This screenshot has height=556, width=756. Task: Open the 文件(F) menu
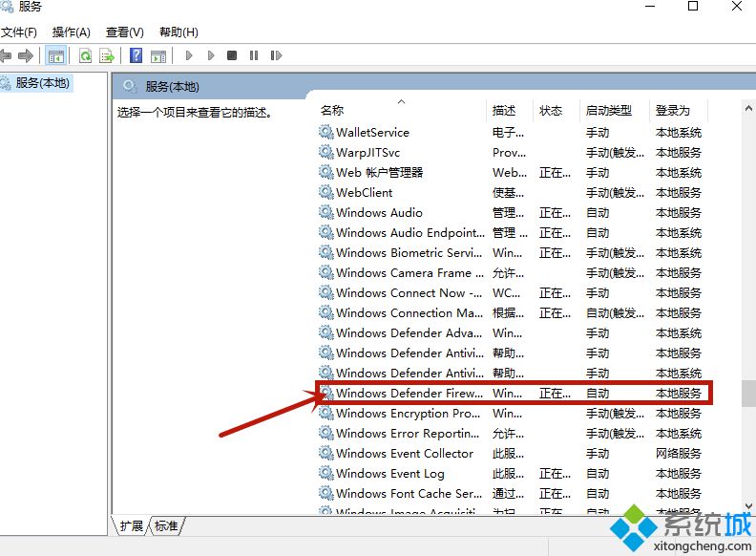click(18, 32)
